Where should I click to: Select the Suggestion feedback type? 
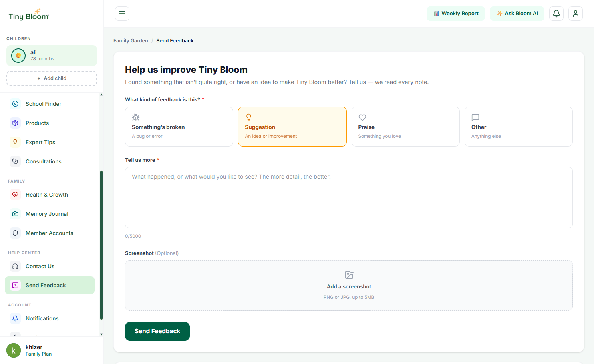(x=292, y=127)
